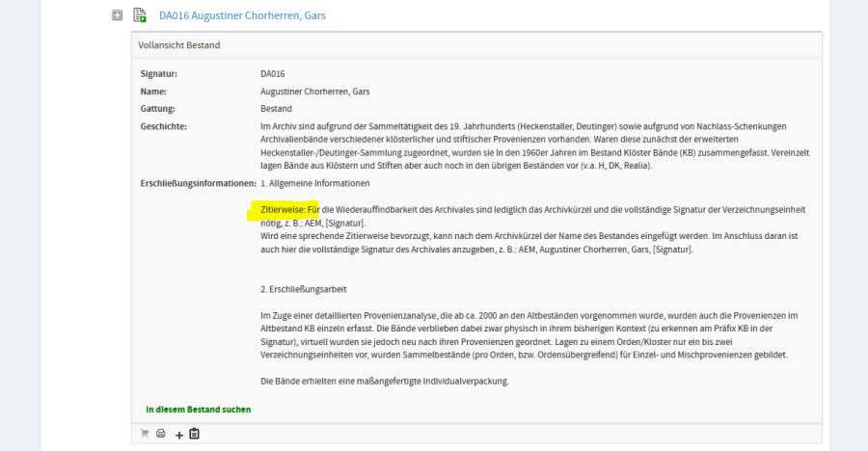Open the DA016 Augustiner Chorherren, Gars link
The width and height of the screenshot is (868, 451).
242,15
